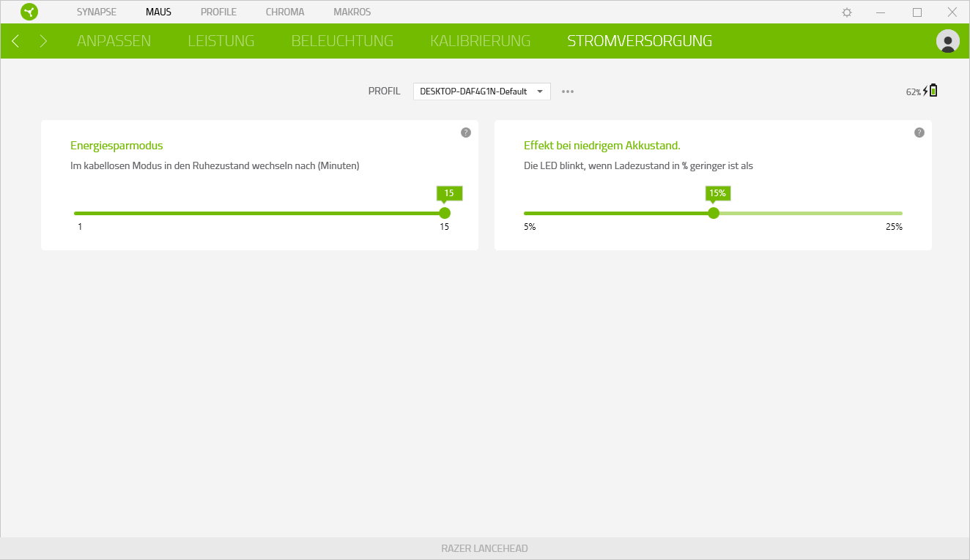Click the low battery threshold slider handle
970x560 pixels.
coord(714,213)
